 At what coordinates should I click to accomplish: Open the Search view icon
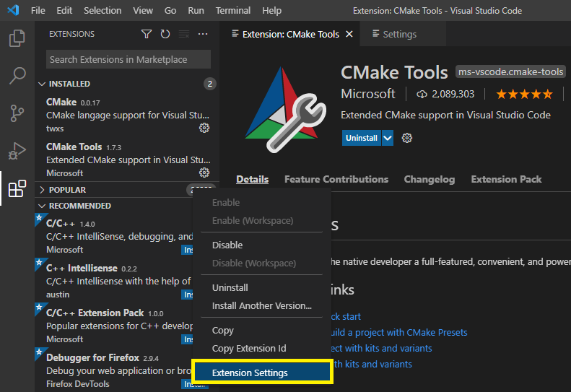[x=17, y=76]
